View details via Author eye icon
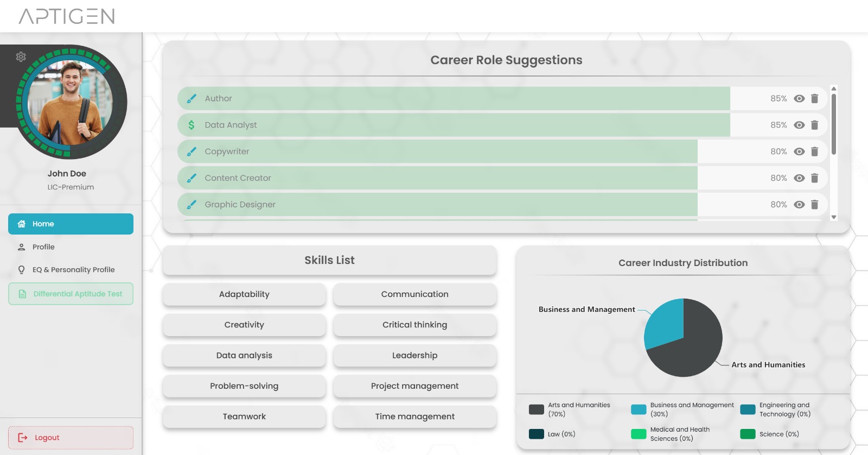 point(799,99)
